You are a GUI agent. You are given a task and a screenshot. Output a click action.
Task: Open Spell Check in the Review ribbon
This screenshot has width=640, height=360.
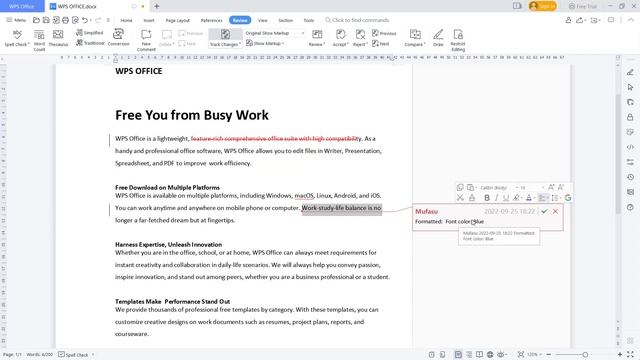[x=17, y=38]
